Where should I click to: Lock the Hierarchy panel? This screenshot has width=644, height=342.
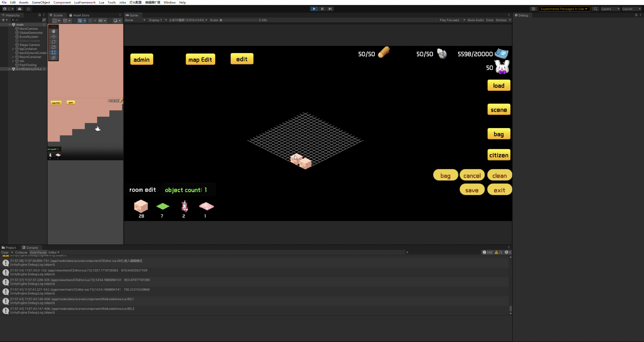click(40, 15)
